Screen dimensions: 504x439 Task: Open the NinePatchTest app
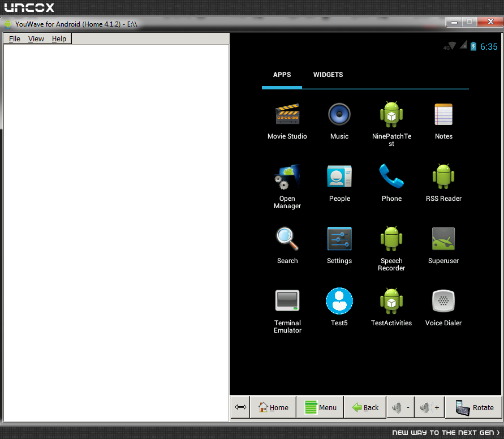[391, 124]
